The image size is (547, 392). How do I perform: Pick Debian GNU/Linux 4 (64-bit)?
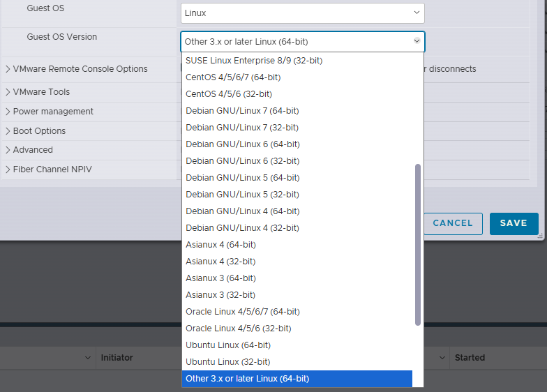(297, 211)
